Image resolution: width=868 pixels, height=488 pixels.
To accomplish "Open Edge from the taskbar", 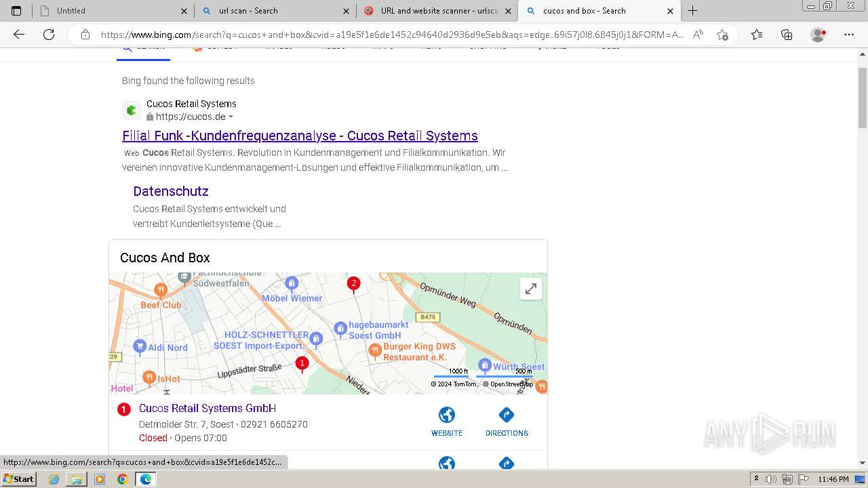I will 146,479.
